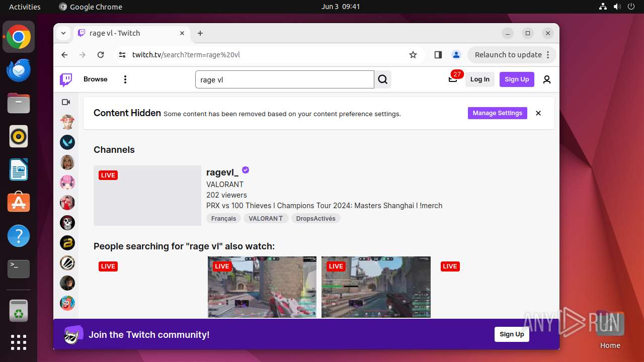Screen dimensions: 644x362
Task: Open the ragevl_ channel link
Action: click(222, 172)
